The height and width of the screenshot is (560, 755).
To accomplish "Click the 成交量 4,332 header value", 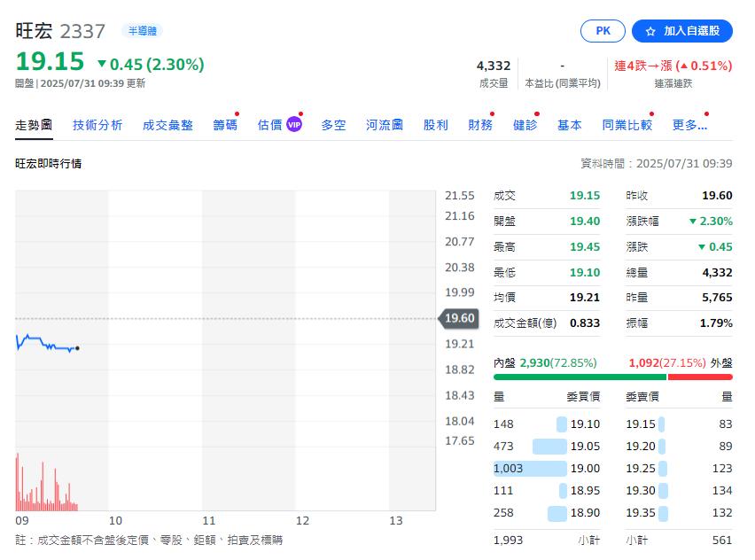I will (494, 66).
